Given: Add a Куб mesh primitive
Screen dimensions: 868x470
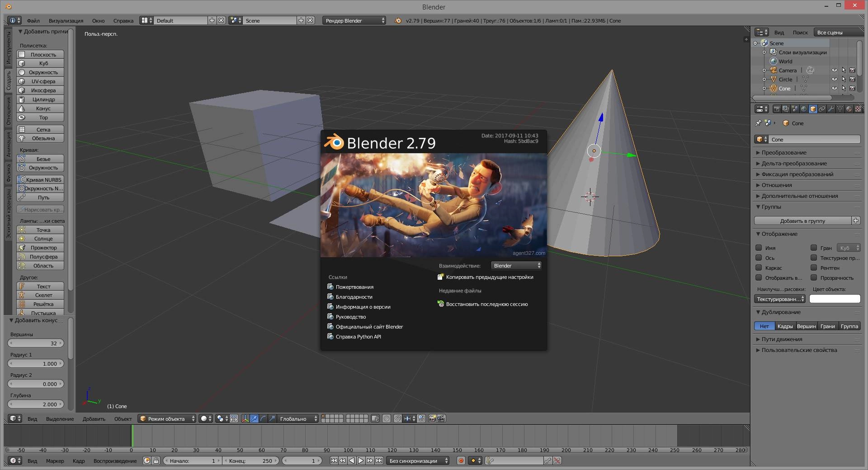Looking at the screenshot, I should tap(40, 63).
